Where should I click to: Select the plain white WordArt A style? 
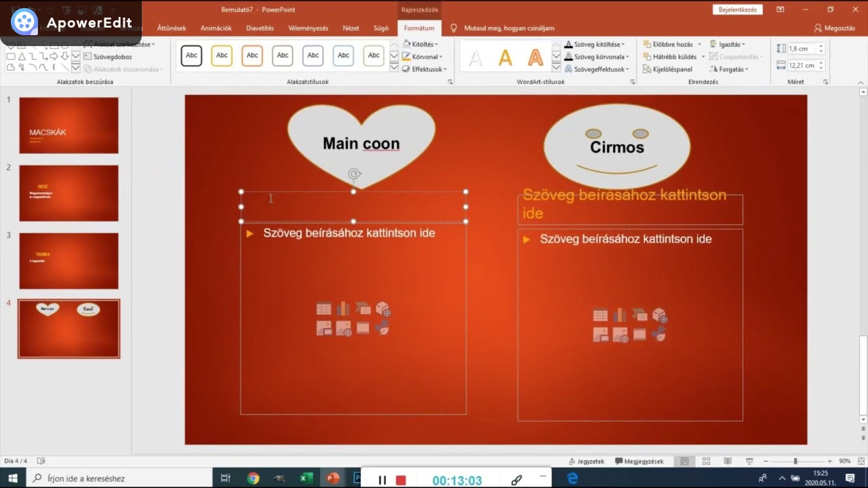pyautogui.click(x=475, y=58)
